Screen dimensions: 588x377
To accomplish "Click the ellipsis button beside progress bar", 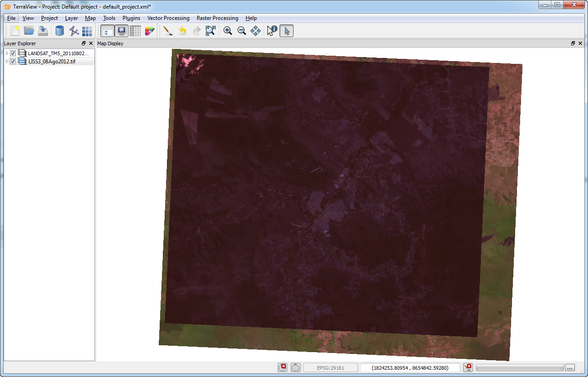I will (x=569, y=367).
